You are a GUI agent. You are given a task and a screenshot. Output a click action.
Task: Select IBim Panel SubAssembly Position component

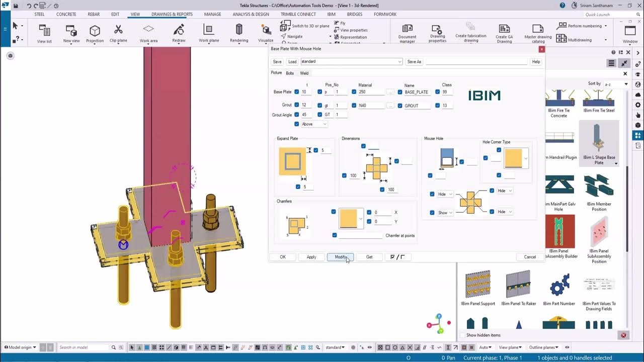click(599, 240)
